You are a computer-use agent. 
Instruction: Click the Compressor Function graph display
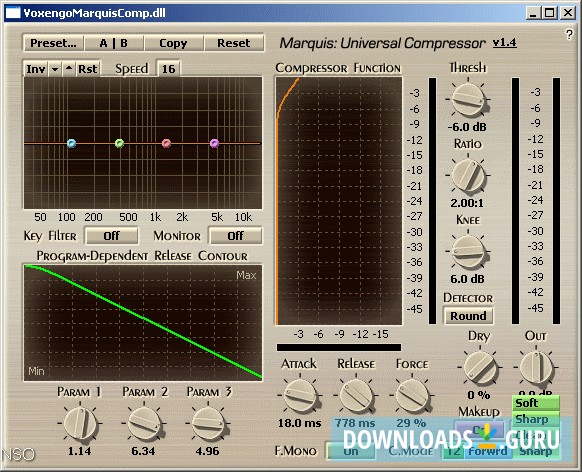click(339, 201)
